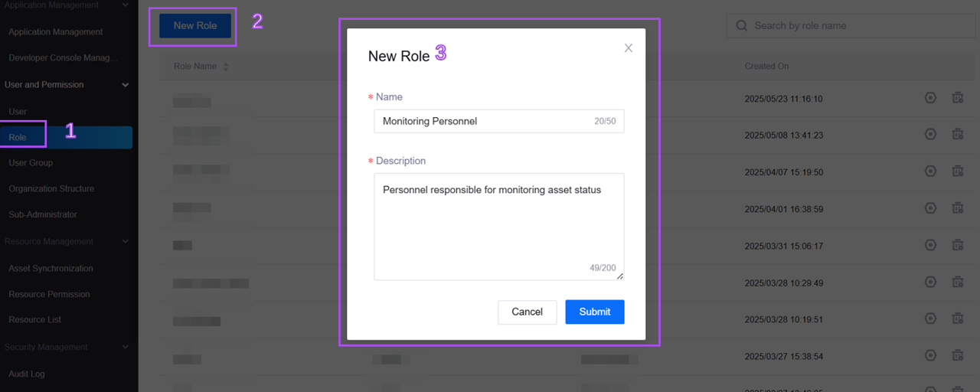The width and height of the screenshot is (980, 392).
Task: Open settings icon for 2025/04/07 15:19:50 role
Action: pyautogui.click(x=930, y=171)
